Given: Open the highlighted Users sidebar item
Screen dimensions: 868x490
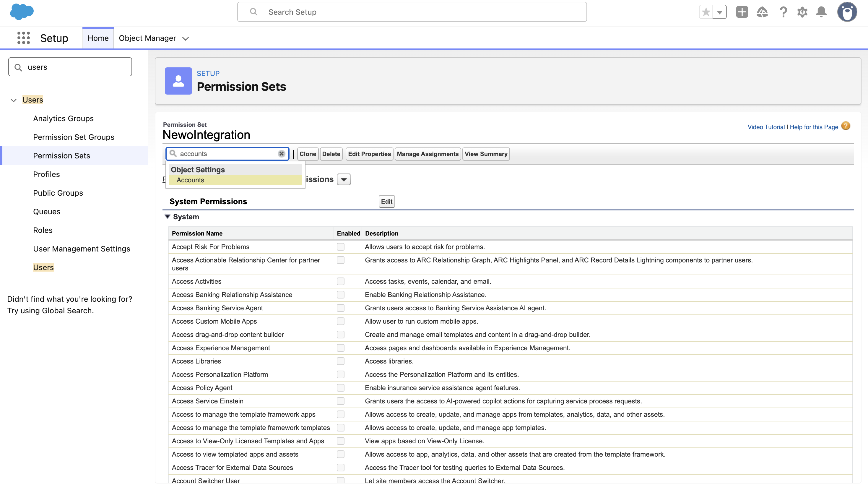Looking at the screenshot, I should 43,267.
